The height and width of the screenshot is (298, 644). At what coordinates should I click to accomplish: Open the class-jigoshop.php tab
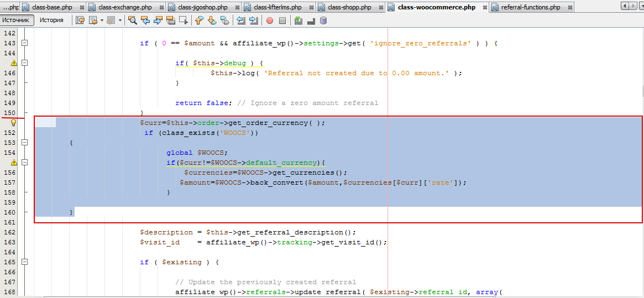click(x=203, y=7)
